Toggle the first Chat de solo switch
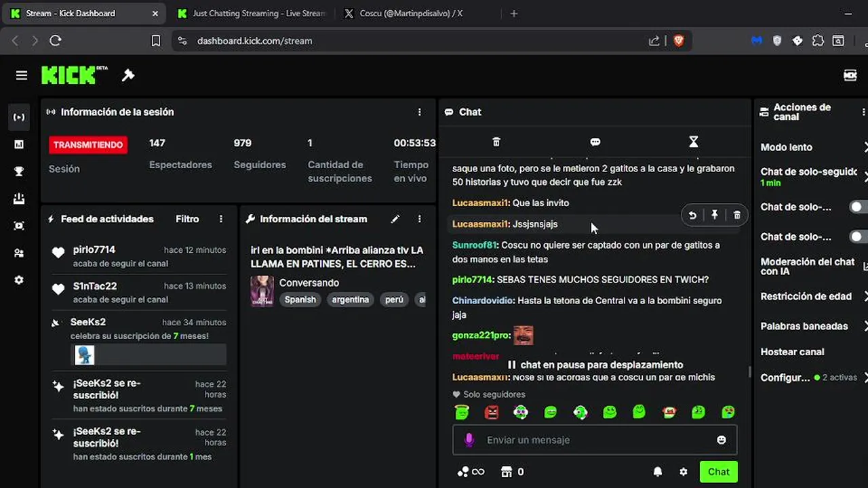Screen dimensions: 868x488 859,207
